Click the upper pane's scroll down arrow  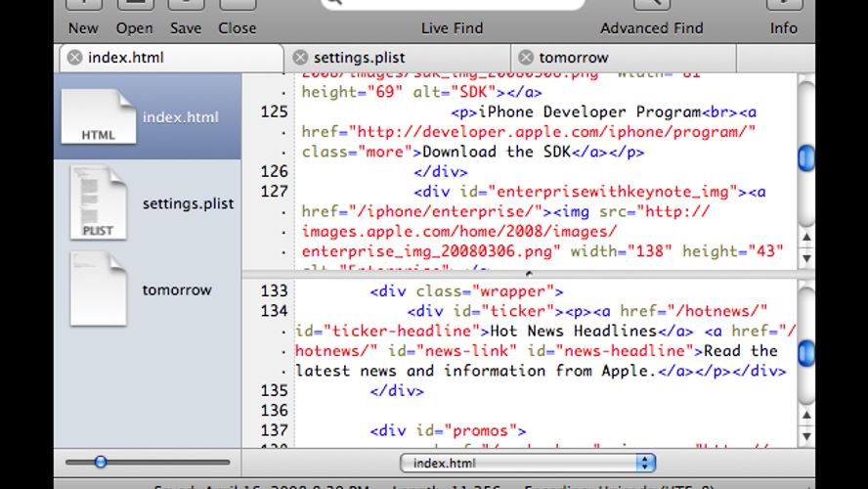pyautogui.click(x=806, y=258)
